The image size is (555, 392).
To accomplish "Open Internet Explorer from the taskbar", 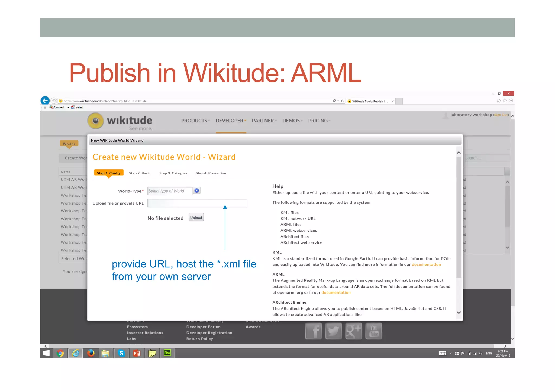I will pyautogui.click(x=76, y=353).
